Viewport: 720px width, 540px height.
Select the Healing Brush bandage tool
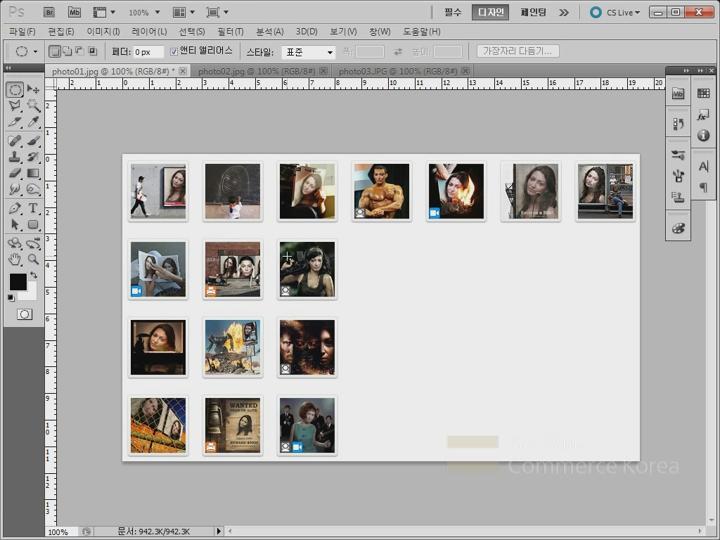point(15,140)
